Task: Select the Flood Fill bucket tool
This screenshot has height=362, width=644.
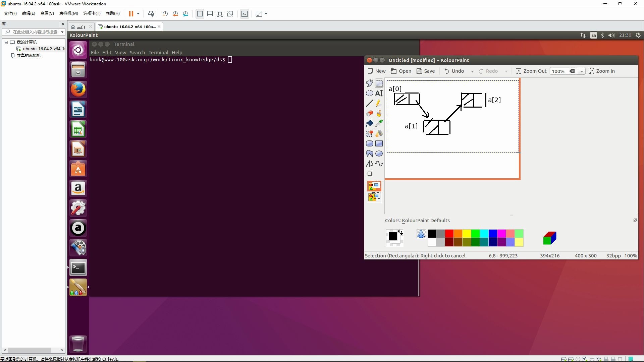Action: click(369, 123)
